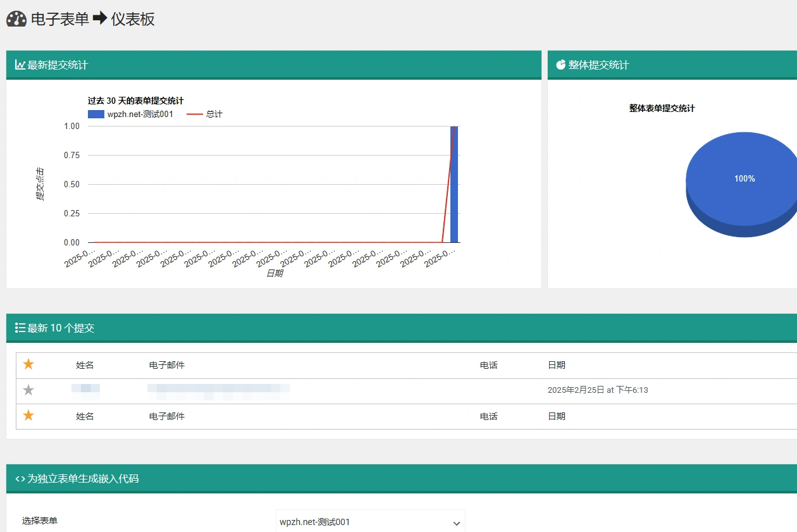
Task: Click the blue legend color swatch for wpzh.net-测试001
Action: coord(95,113)
